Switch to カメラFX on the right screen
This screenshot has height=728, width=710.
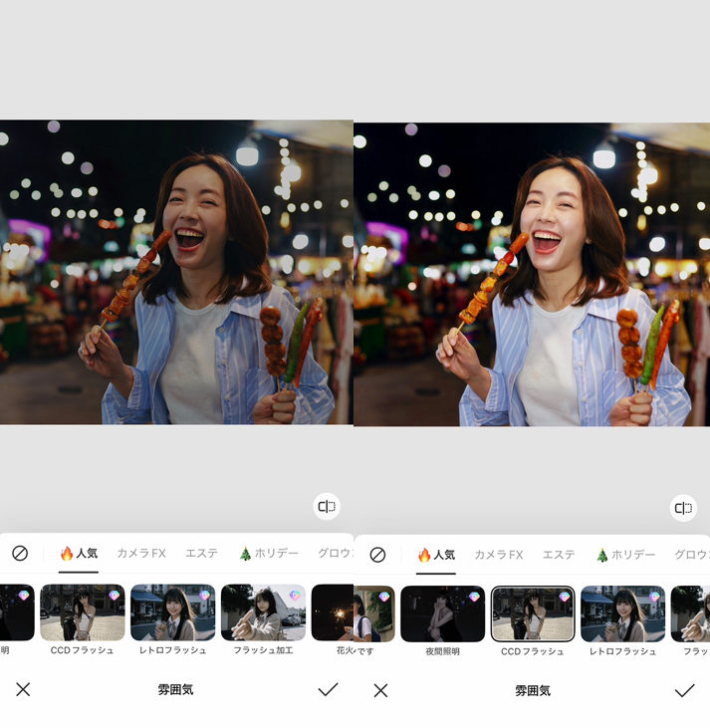pyautogui.click(x=498, y=555)
